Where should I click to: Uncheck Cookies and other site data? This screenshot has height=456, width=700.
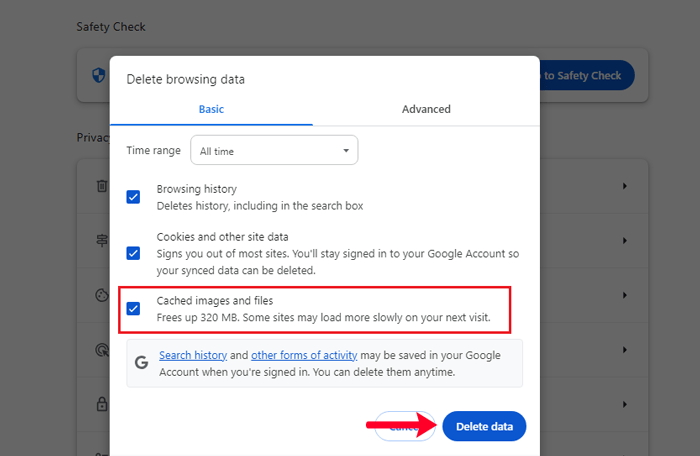point(133,253)
